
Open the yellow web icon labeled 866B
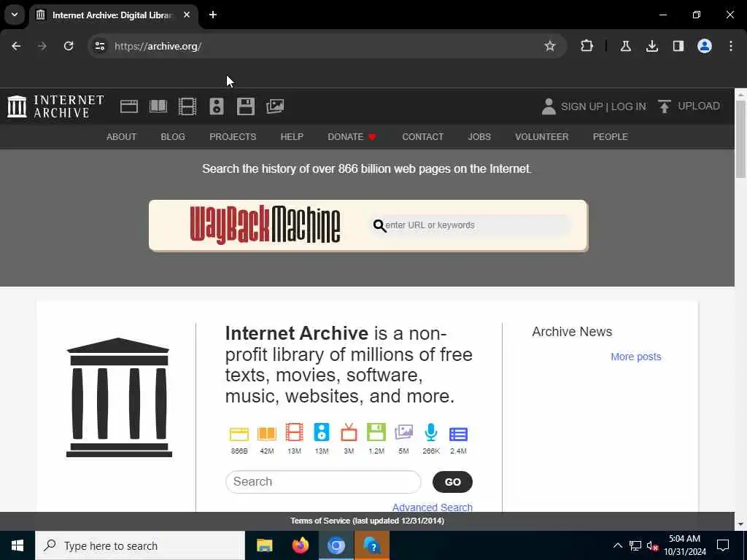(239, 433)
